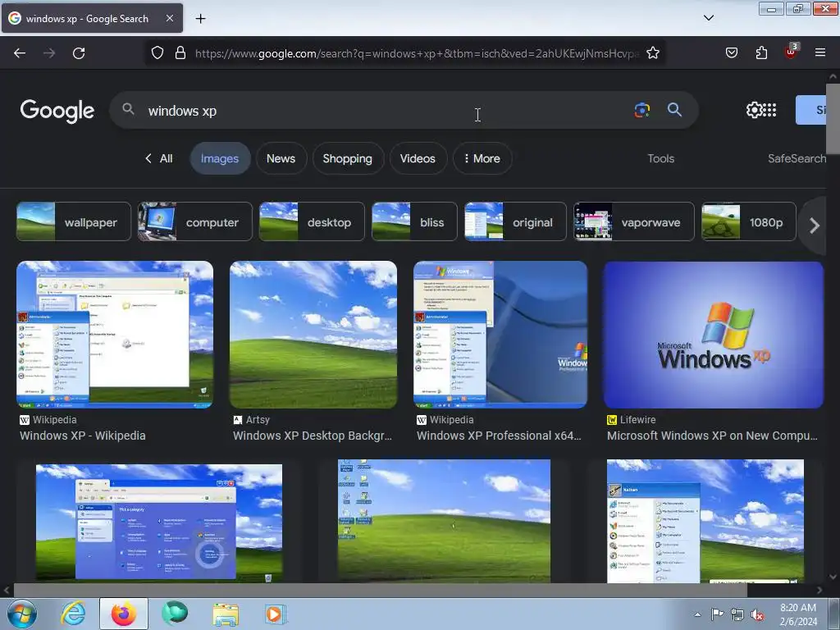Select the original suggestion chip
840x630 pixels.
pos(515,221)
